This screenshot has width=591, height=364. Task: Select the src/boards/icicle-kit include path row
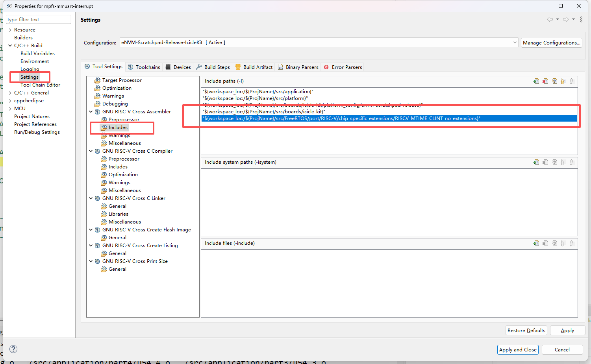[x=389, y=112]
